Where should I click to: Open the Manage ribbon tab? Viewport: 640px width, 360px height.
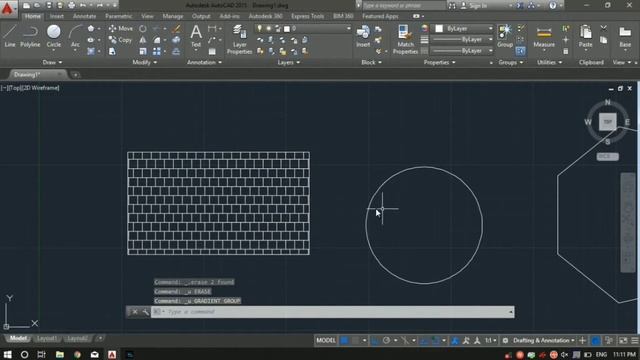[x=173, y=16]
